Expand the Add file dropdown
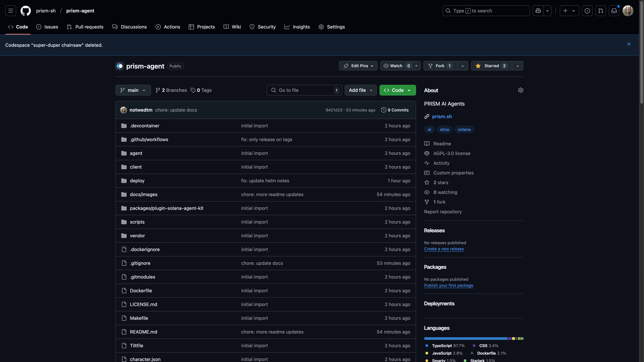 (x=361, y=90)
